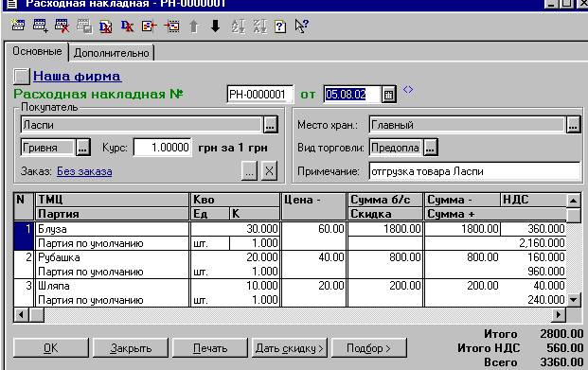Clear the order with the X button
This screenshot has width=588, height=370.
(x=269, y=171)
